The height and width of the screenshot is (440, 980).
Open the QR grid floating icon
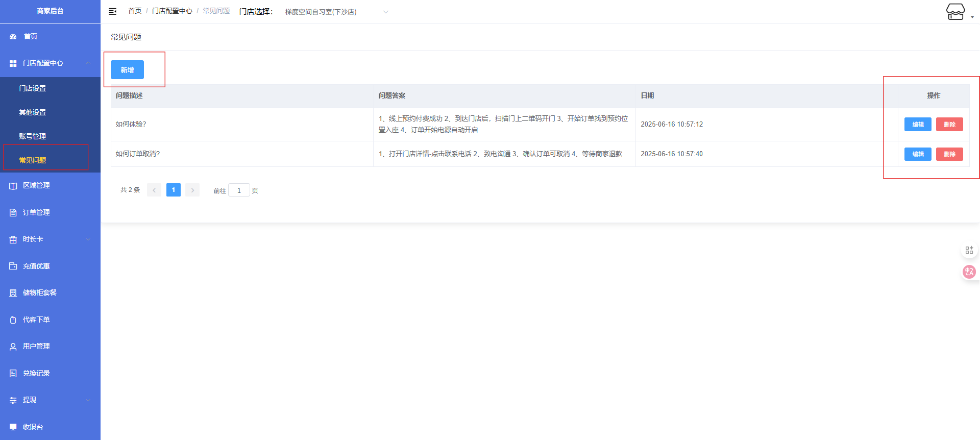tap(969, 250)
